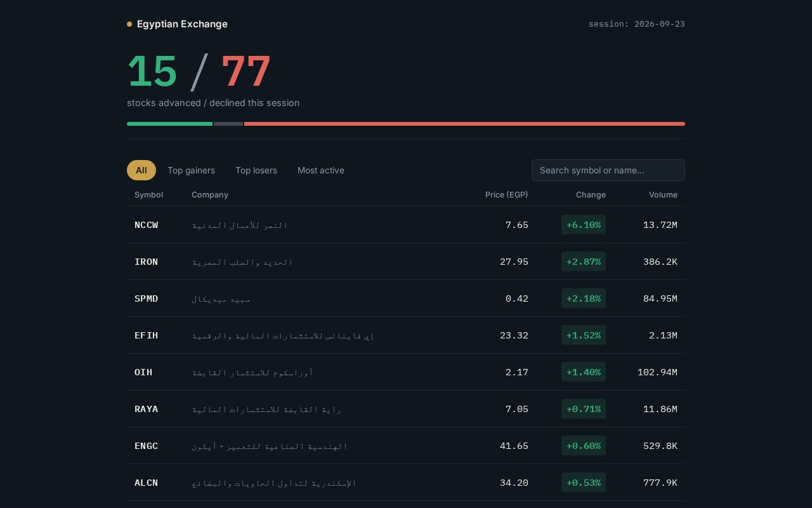Click the +0.53% change badge
Viewport: 812px width, 508px height.
[584, 483]
